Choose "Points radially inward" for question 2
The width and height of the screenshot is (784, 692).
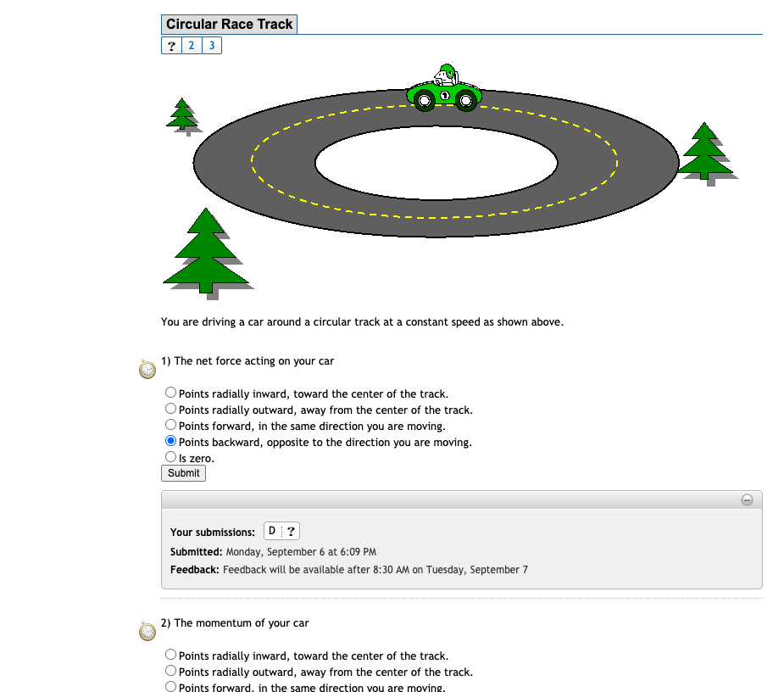(x=170, y=654)
